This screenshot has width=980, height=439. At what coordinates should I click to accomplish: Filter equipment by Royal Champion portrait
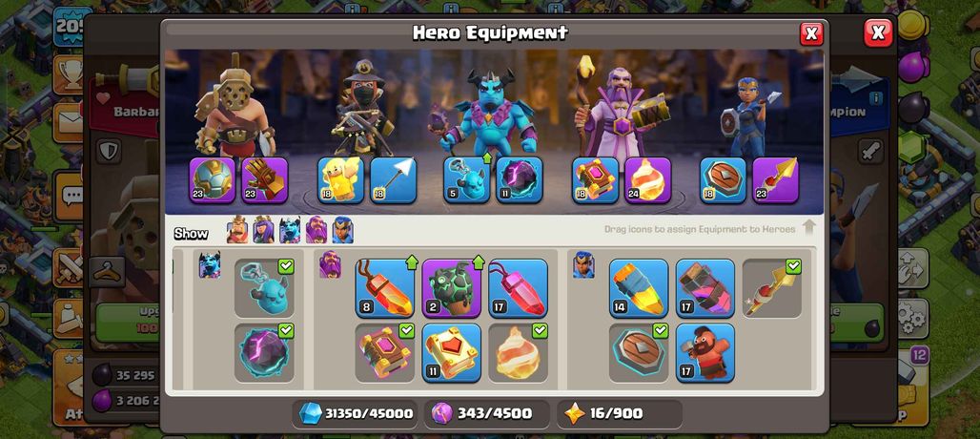coord(342,230)
